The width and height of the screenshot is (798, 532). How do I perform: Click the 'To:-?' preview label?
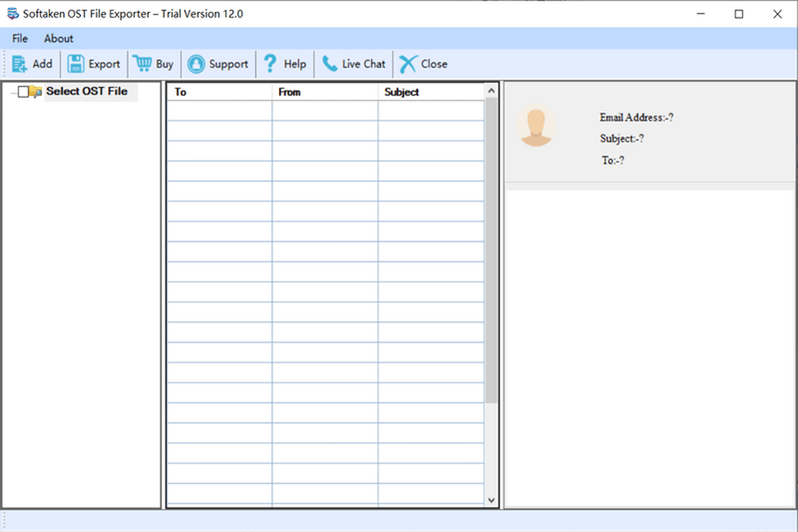click(613, 160)
